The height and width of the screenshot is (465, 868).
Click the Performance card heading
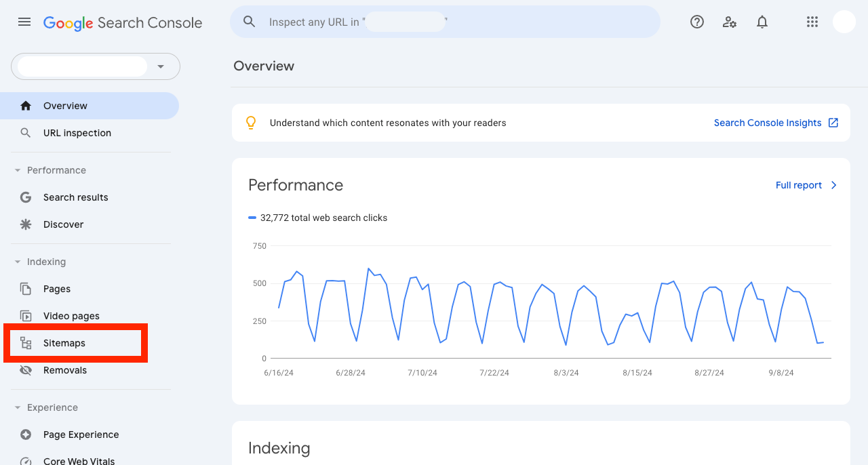pyautogui.click(x=296, y=185)
